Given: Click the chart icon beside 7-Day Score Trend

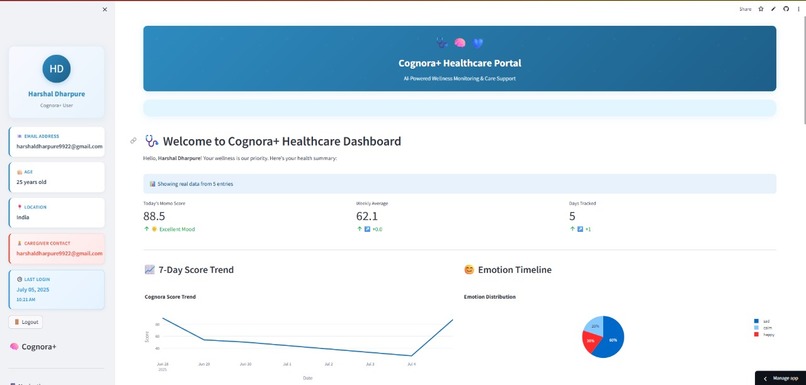Looking at the screenshot, I should [150, 269].
